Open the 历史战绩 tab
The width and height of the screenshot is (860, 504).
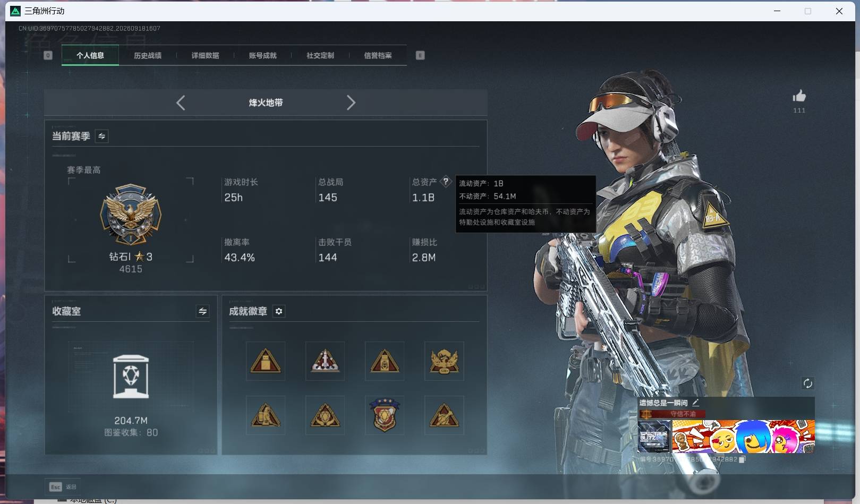tap(148, 55)
